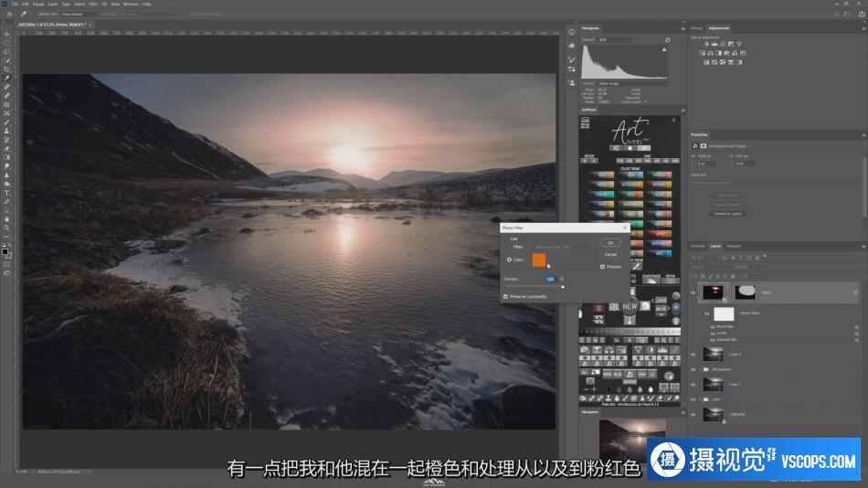Image resolution: width=868 pixels, height=488 pixels.
Task: Hide the top smart object layer
Action: click(693, 292)
